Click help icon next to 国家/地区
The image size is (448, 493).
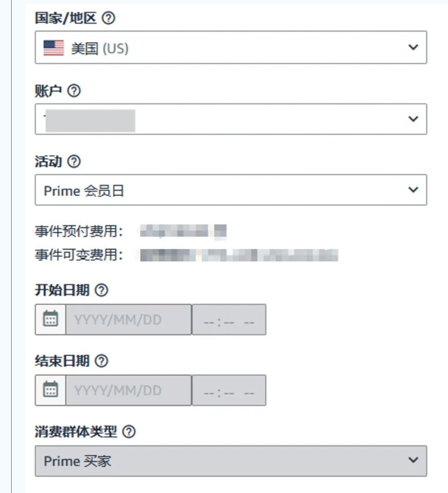(108, 19)
